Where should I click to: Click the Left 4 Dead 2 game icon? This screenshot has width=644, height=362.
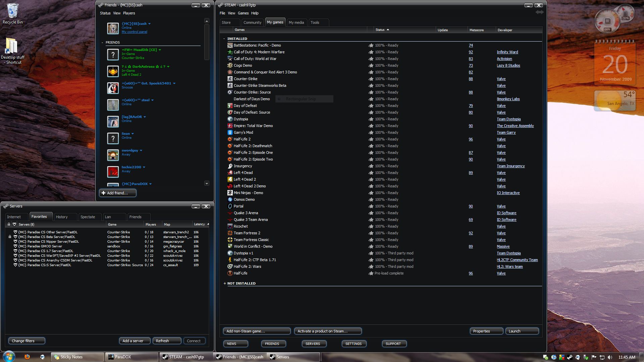(230, 179)
